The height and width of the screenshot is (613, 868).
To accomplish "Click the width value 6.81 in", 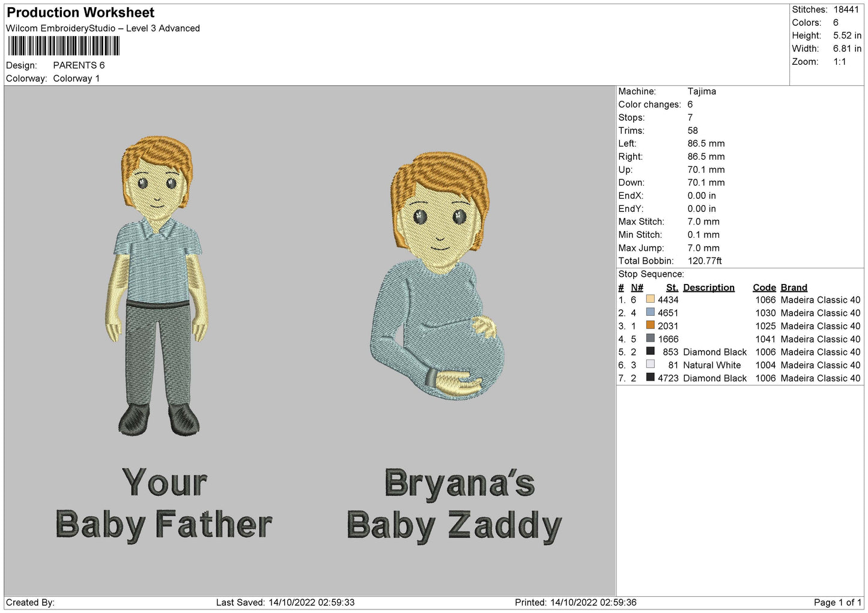I will pos(847,49).
